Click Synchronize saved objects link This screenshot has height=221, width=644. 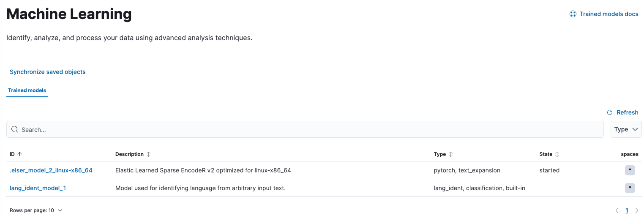[48, 72]
